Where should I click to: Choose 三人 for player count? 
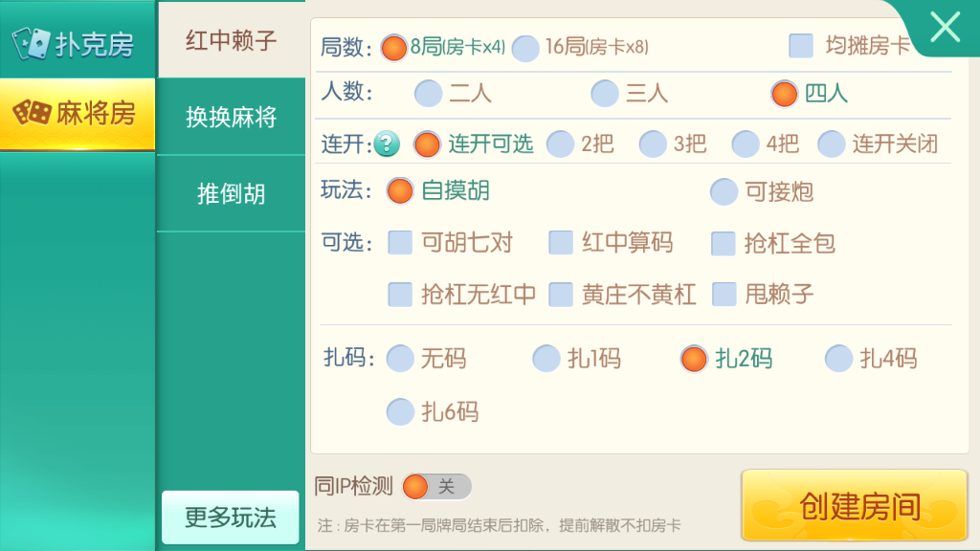[605, 94]
